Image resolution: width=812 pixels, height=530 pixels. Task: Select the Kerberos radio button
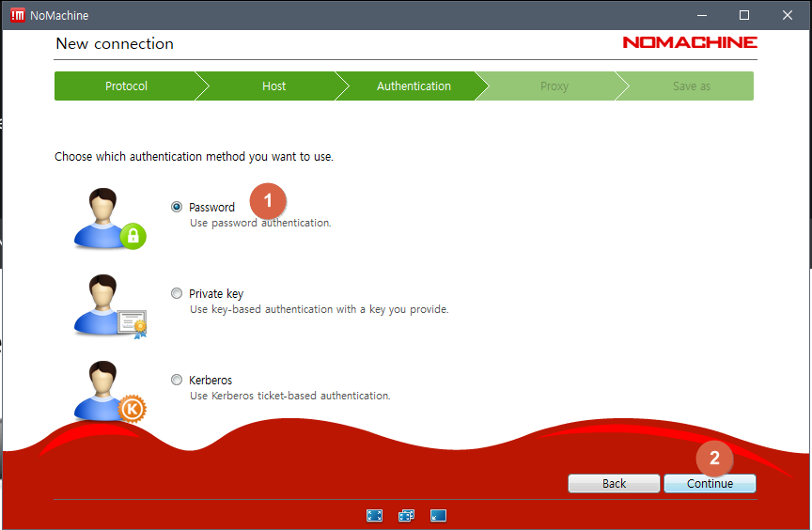point(177,380)
